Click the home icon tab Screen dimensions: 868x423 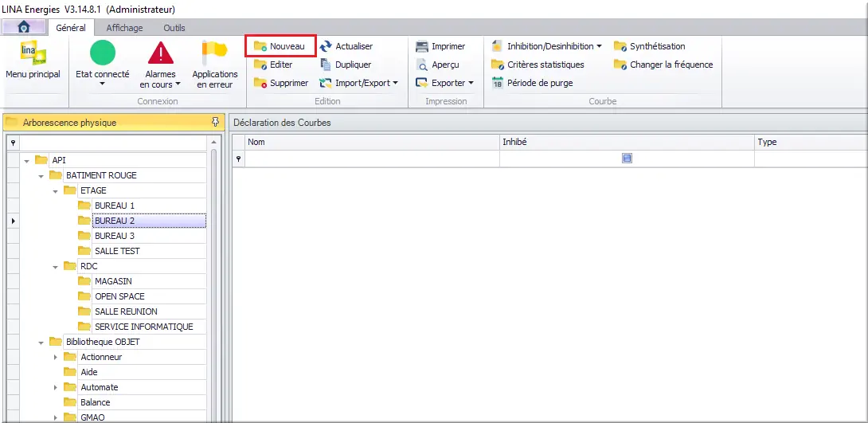click(x=23, y=27)
